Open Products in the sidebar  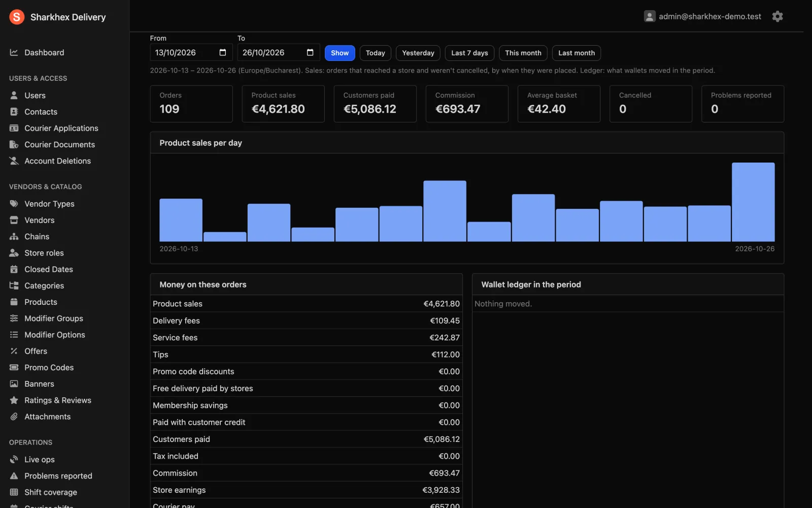coord(41,302)
